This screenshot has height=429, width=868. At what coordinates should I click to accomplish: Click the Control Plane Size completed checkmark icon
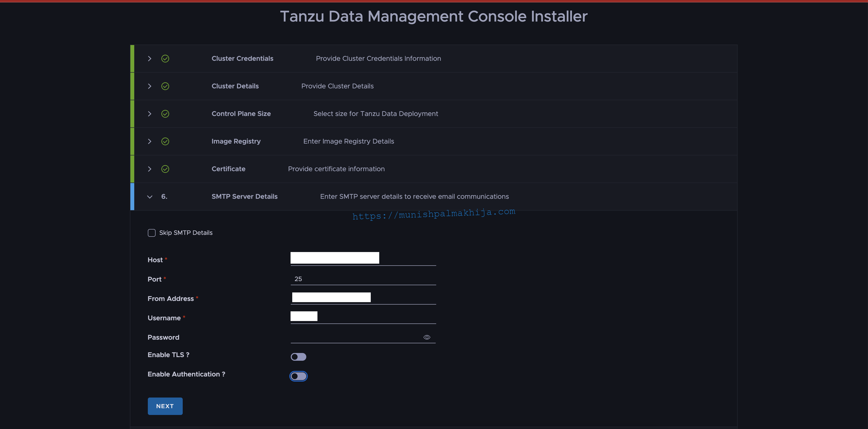[165, 114]
